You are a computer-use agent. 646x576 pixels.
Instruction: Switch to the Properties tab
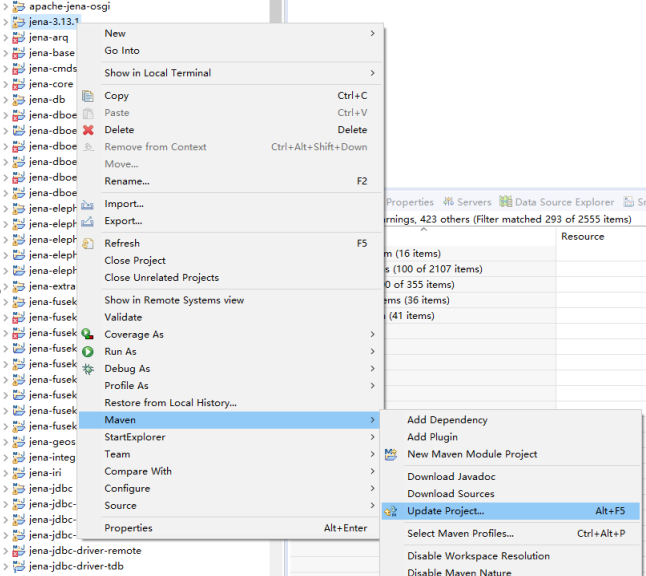[x=410, y=202]
